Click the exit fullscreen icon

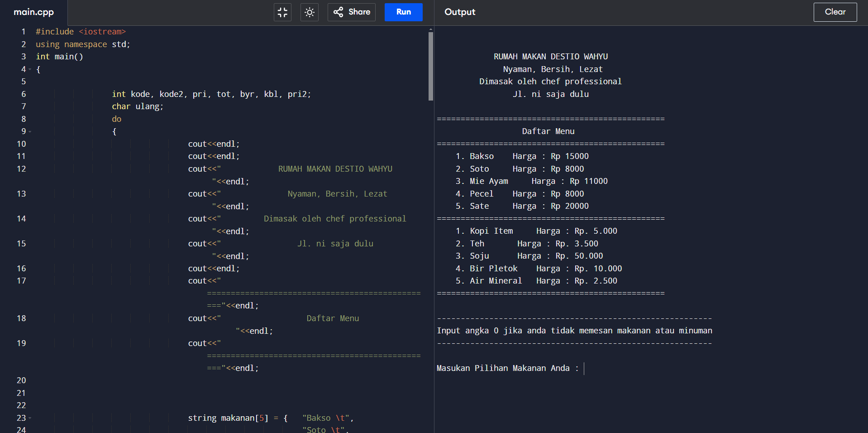pos(282,12)
